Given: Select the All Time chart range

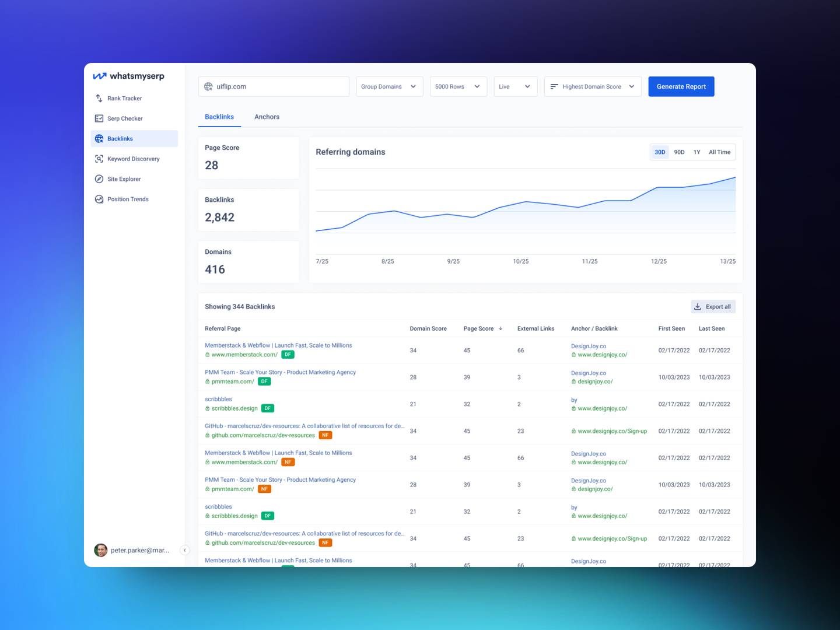Looking at the screenshot, I should pos(719,152).
